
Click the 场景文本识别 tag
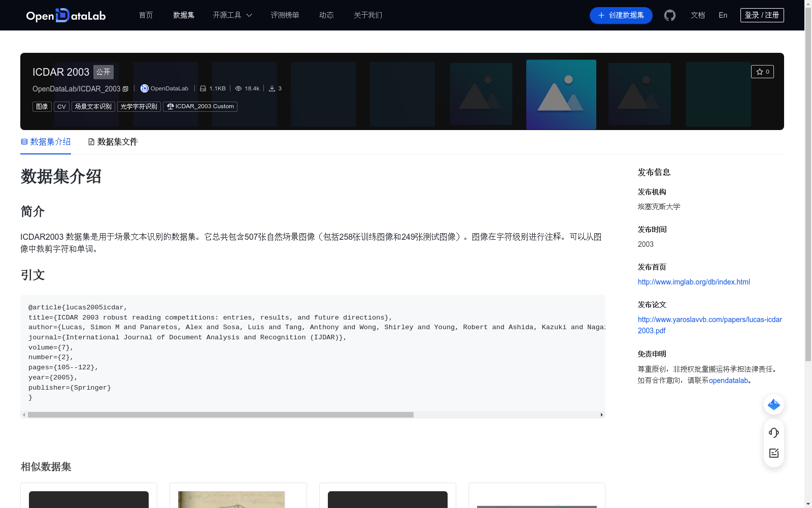93,107
